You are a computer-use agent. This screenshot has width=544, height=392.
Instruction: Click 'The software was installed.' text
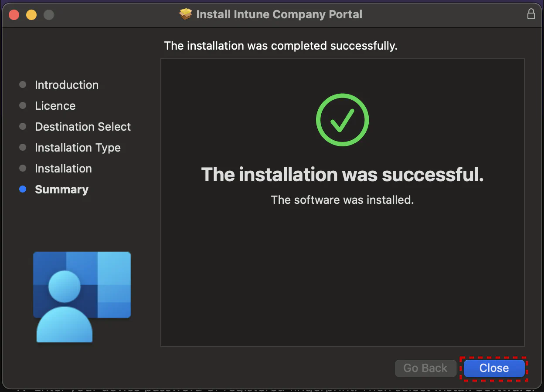click(342, 200)
